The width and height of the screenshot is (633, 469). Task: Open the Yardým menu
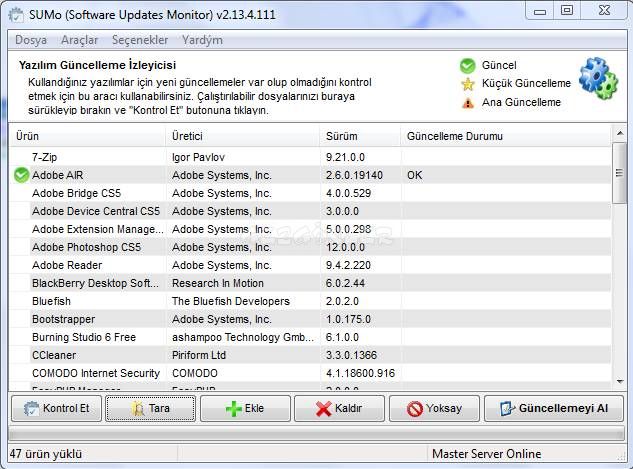point(202,40)
